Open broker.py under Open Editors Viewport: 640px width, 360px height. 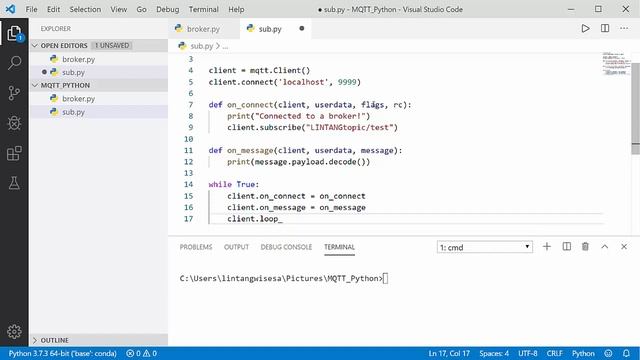[99, 59]
